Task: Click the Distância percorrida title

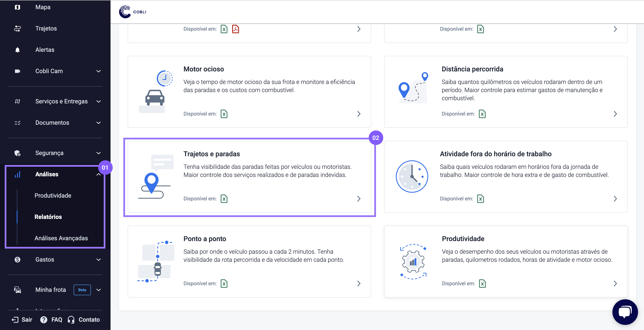Action: coord(472,69)
